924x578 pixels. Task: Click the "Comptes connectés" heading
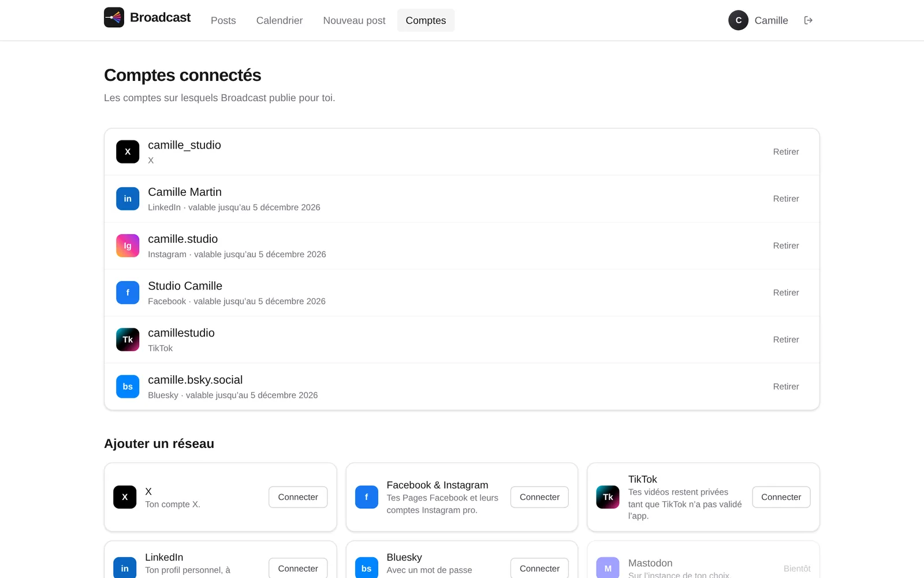tap(182, 75)
